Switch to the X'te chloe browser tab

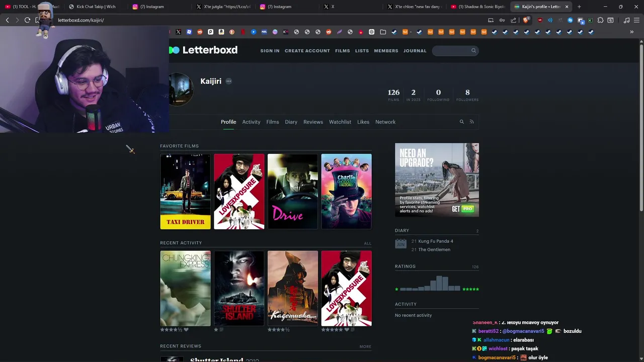(415, 7)
